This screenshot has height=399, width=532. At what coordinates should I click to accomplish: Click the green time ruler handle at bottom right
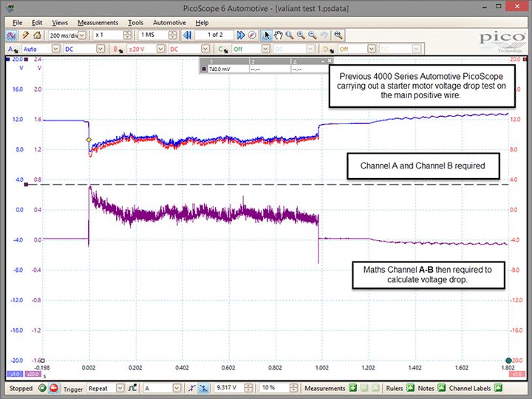tap(508, 361)
